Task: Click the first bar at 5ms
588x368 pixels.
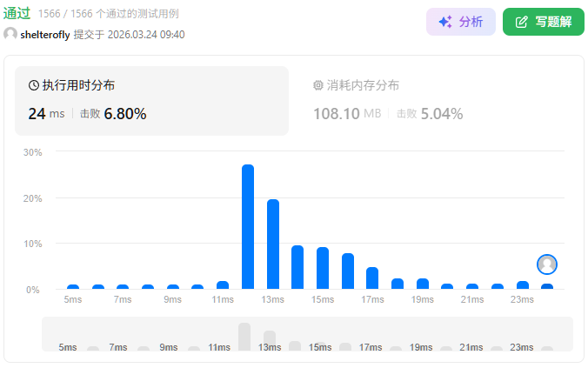Action: tap(73, 286)
